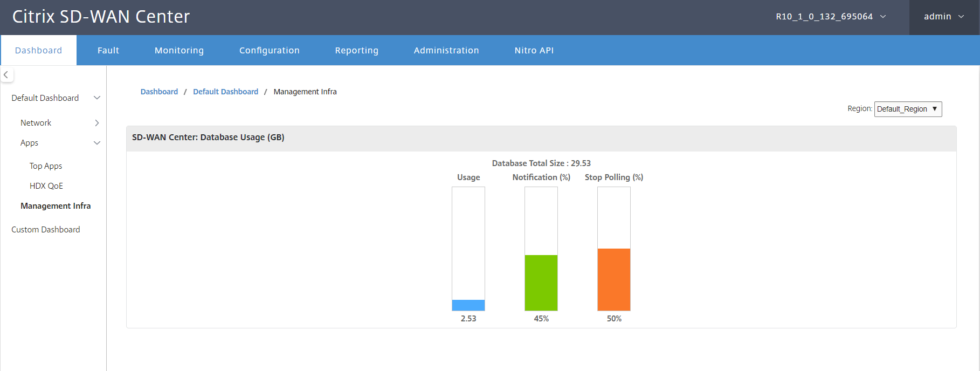Select the Reporting tab
The width and height of the screenshot is (980, 371).
pyautogui.click(x=357, y=50)
